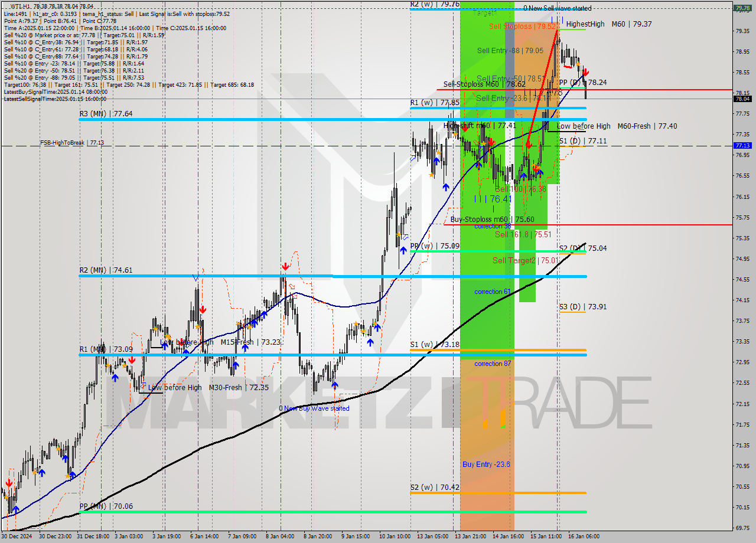The height and width of the screenshot is (543, 756).
Task: Select the 'S2 (D) | 75.04' label
Action: (x=583, y=248)
